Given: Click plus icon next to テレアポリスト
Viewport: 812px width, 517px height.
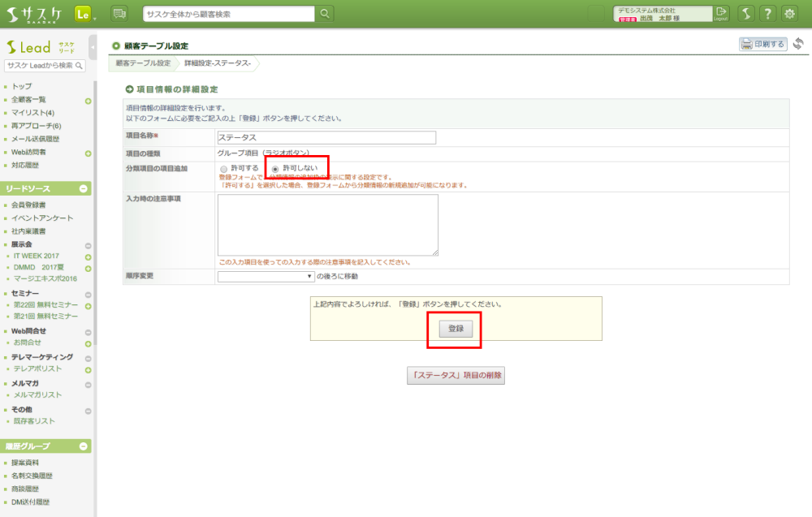Looking at the screenshot, I should (x=88, y=370).
